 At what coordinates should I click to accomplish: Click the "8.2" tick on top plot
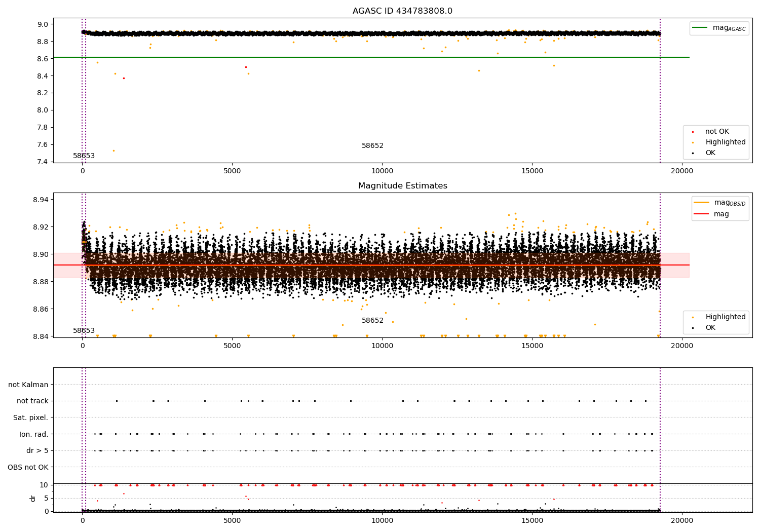pyautogui.click(x=43, y=93)
